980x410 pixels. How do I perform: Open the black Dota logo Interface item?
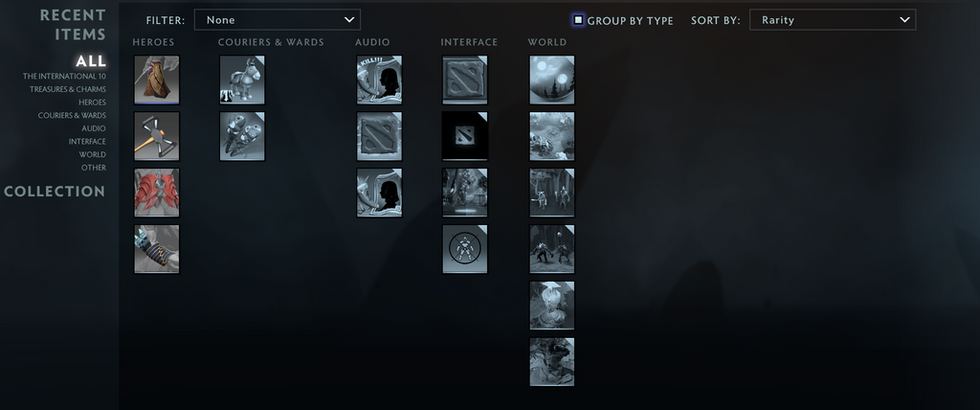(x=465, y=136)
